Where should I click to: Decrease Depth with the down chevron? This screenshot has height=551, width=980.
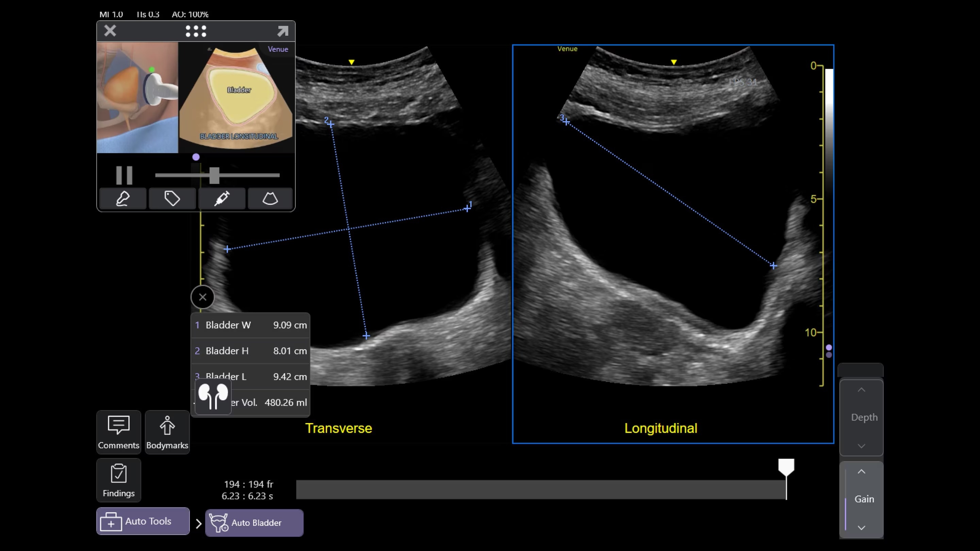point(861,446)
